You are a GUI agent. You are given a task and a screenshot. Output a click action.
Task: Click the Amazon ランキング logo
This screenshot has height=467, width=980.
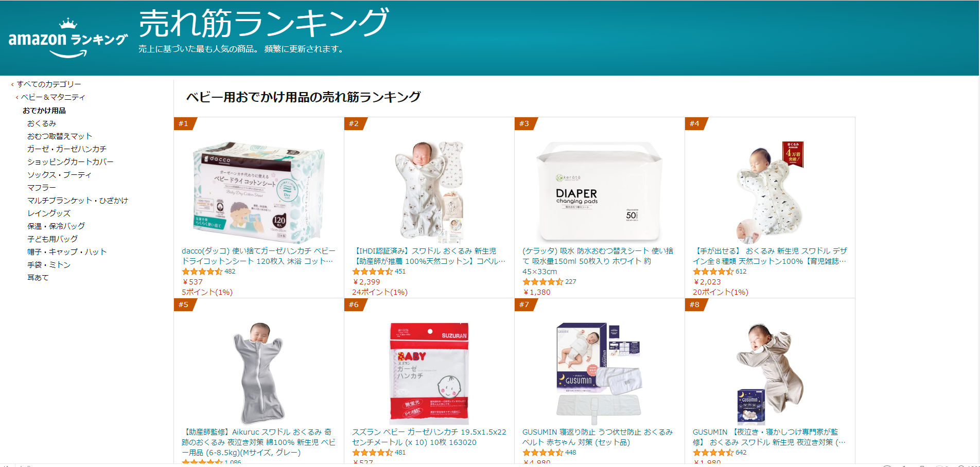pos(68,38)
